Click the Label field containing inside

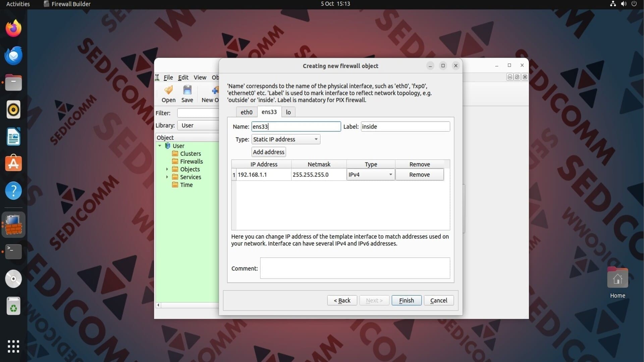(405, 126)
